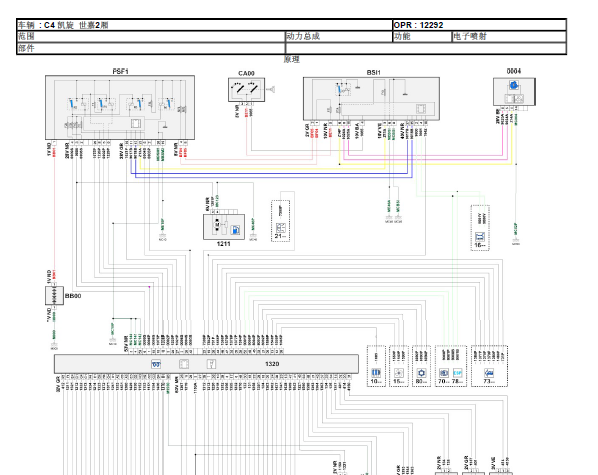Click the MC10 ground symbol below PSF1
The image size is (598, 475).
pyautogui.click(x=163, y=236)
